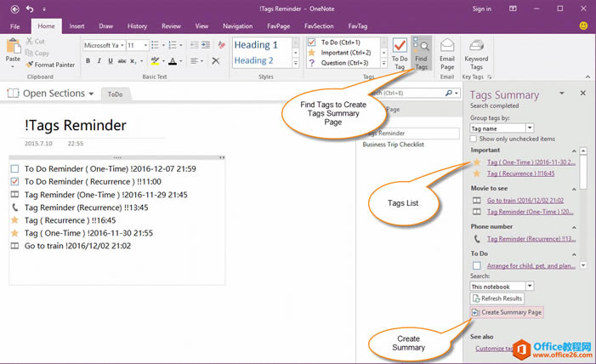
Task: Open the Insert ribbon tab
Action: (77, 26)
